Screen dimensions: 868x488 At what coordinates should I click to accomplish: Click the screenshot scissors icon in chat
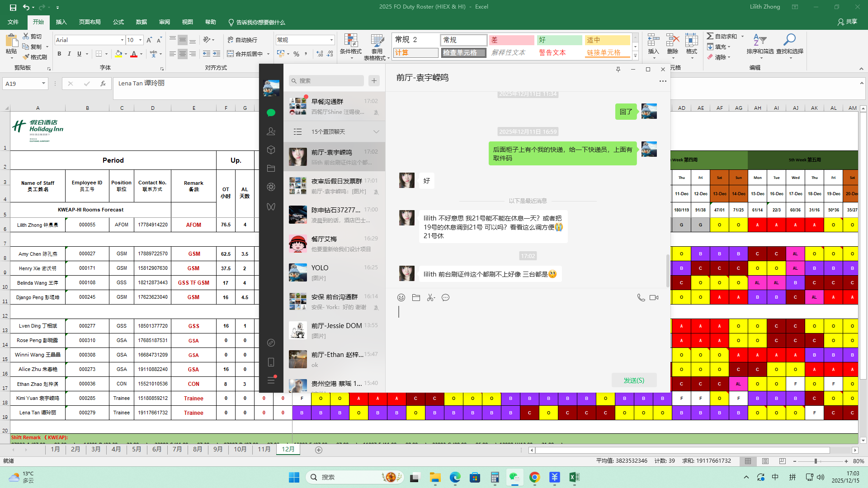[430, 297]
